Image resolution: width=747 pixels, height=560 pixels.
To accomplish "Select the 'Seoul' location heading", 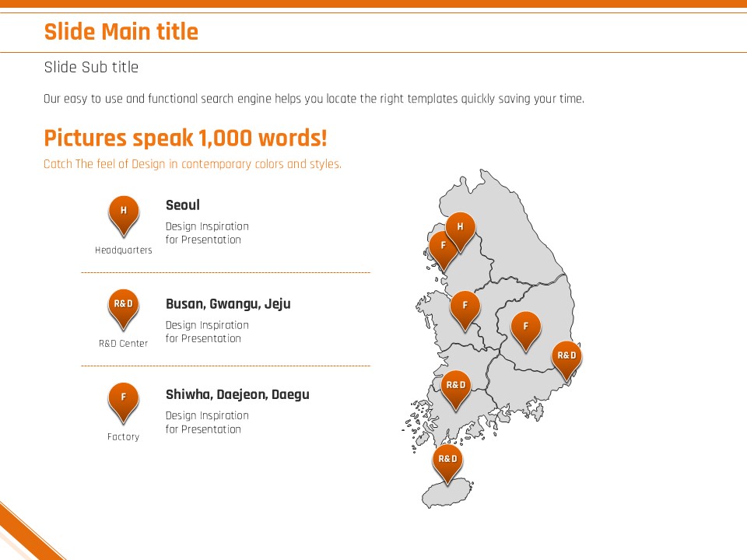I will [183, 205].
